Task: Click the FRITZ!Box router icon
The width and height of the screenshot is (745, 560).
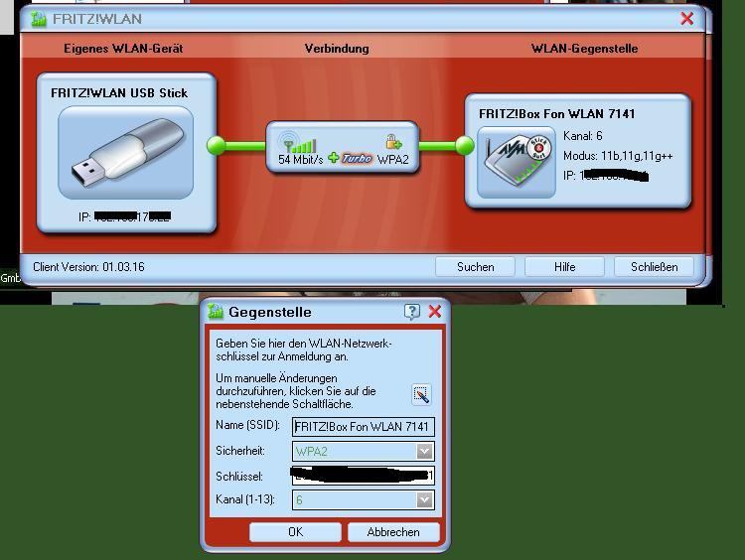Action: coord(517,162)
